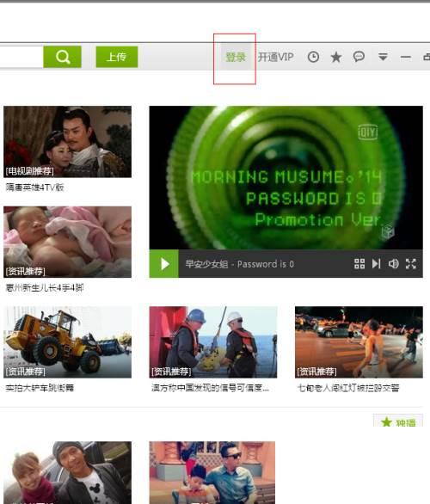Open the messages speech bubble icon
Viewport: 430px width, 504px height.
pyautogui.click(x=359, y=57)
